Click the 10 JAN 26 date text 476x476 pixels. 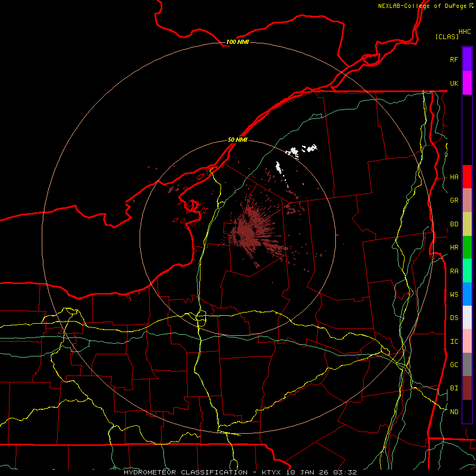(x=308, y=472)
